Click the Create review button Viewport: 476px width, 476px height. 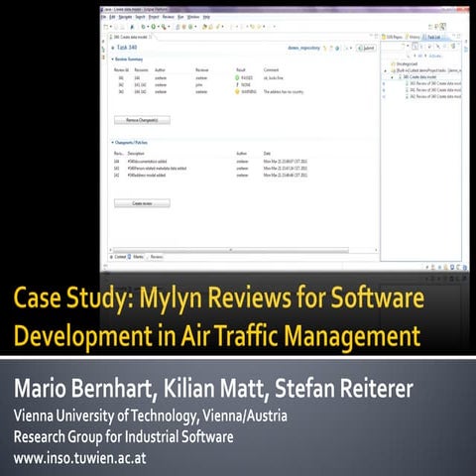(142, 203)
